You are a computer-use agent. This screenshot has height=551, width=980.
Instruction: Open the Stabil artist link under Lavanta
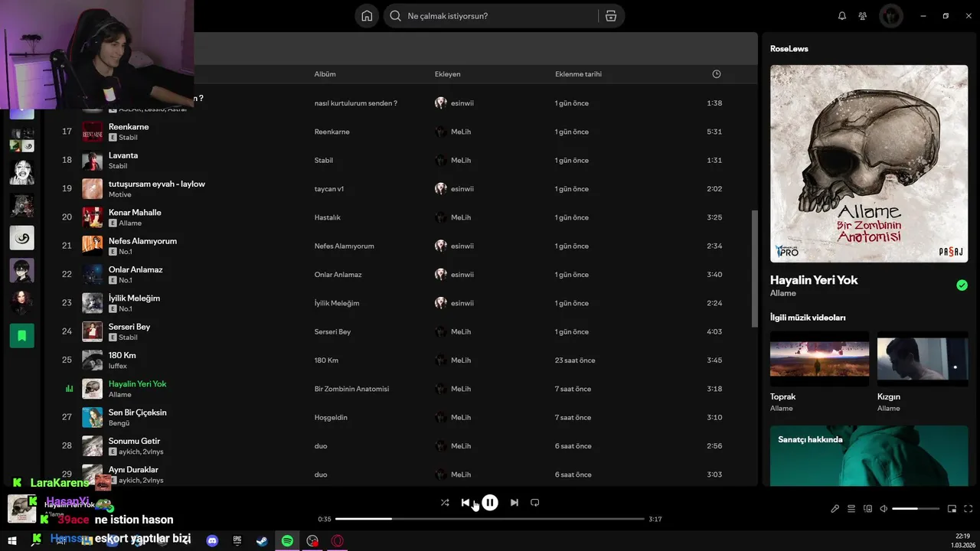(118, 166)
